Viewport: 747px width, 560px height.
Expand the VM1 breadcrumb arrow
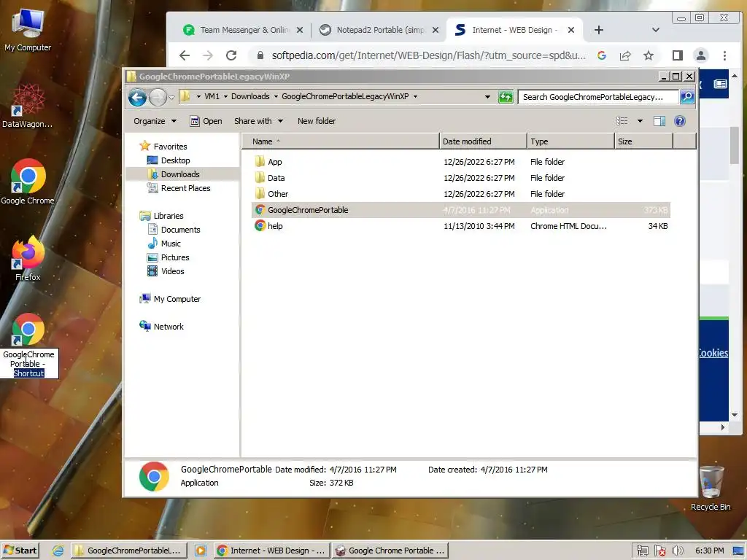(225, 97)
